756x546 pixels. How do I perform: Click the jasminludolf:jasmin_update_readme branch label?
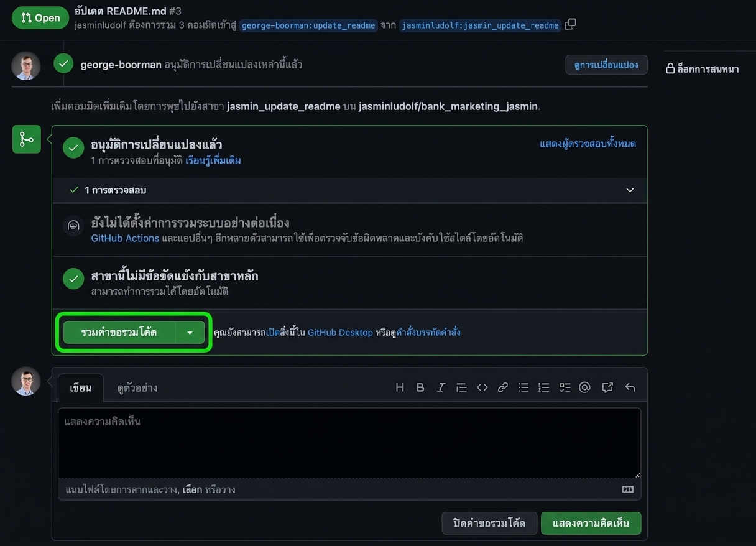(480, 25)
